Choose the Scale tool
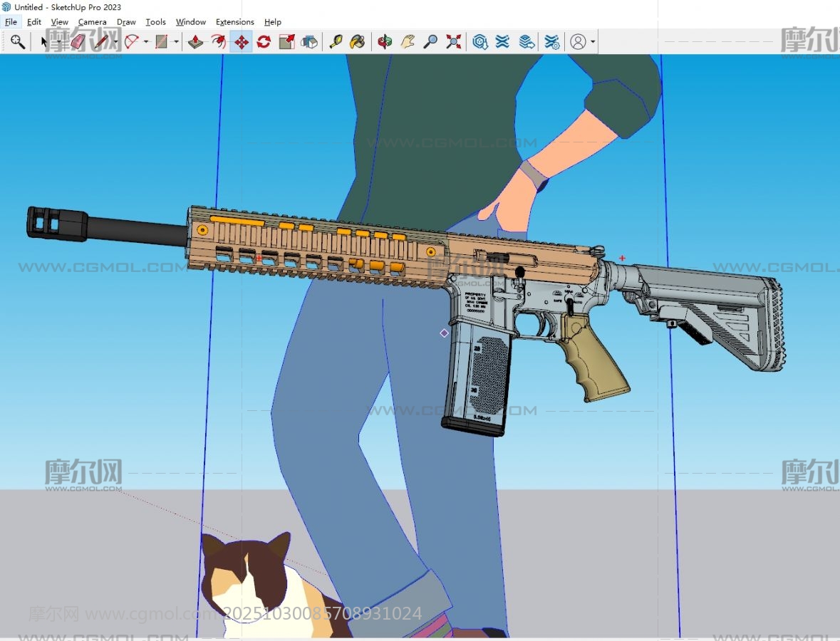The height and width of the screenshot is (641, 840). click(286, 42)
